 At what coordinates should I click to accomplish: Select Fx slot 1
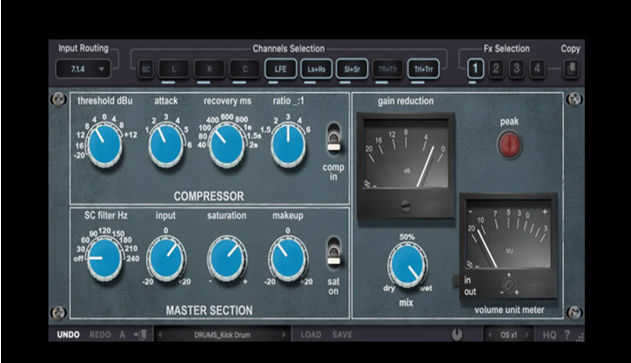pyautogui.click(x=475, y=68)
